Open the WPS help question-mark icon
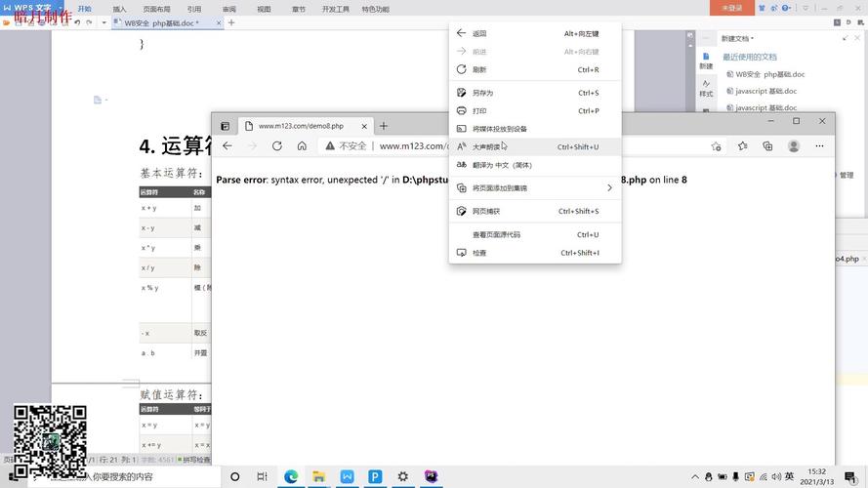 (786, 8)
